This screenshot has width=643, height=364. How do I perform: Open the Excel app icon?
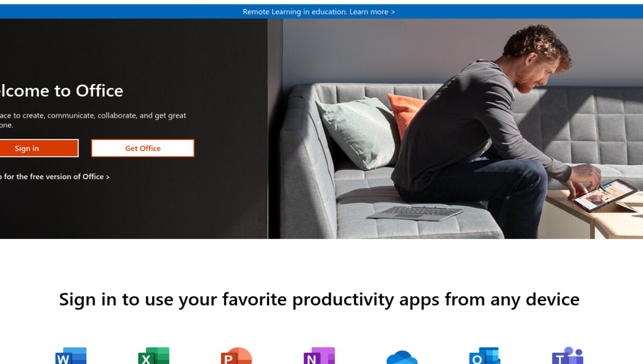coord(154,356)
